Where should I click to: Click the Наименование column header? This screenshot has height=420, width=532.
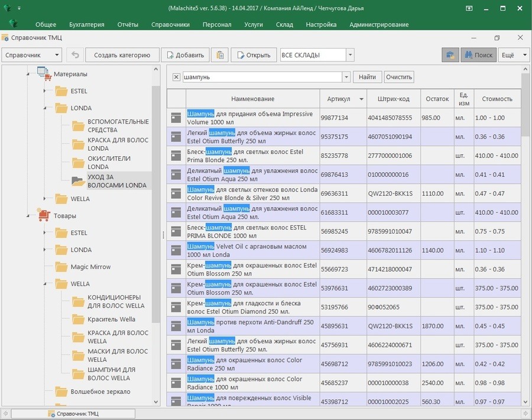(253, 99)
